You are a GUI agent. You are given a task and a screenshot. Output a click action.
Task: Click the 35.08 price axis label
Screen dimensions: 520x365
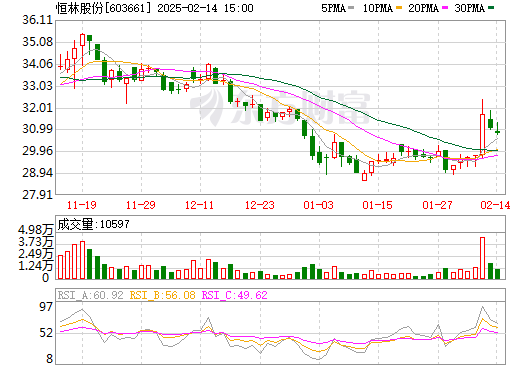(x=38, y=42)
